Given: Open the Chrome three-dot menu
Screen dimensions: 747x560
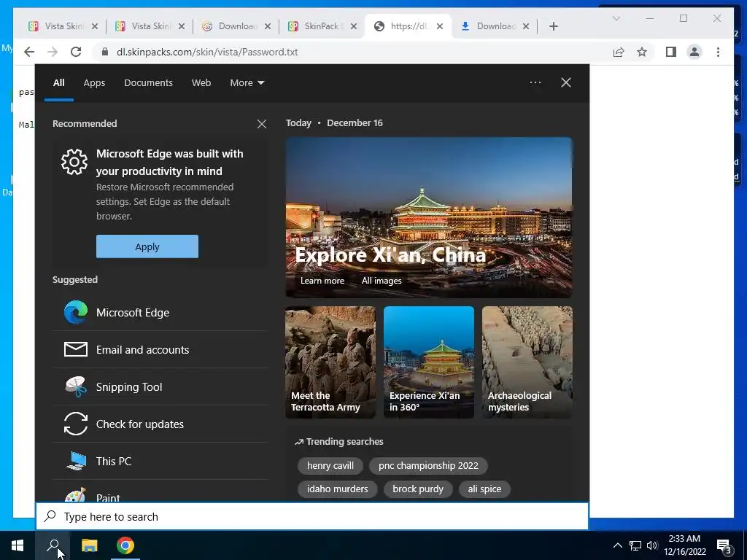Looking at the screenshot, I should 718,52.
